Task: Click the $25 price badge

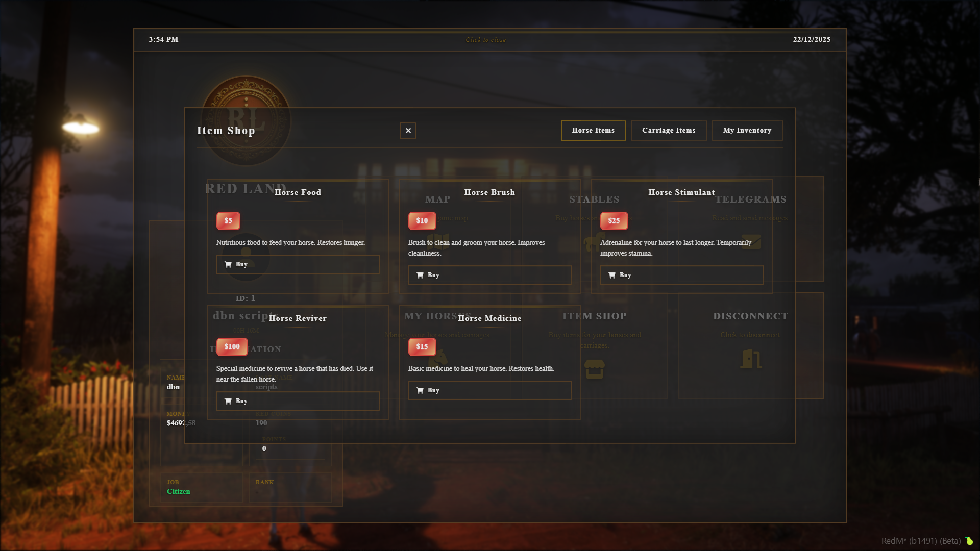Action: (614, 221)
